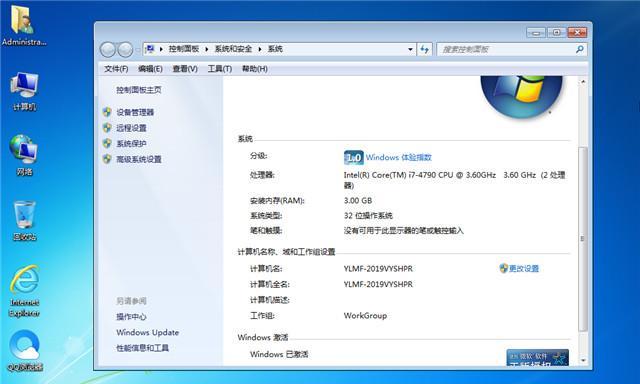Open 性能信息和工具 link

[142, 348]
